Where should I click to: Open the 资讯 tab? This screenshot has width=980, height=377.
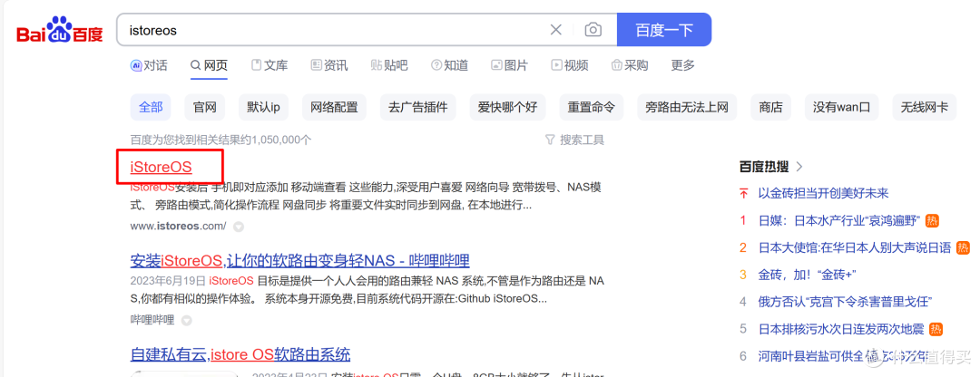coord(329,65)
